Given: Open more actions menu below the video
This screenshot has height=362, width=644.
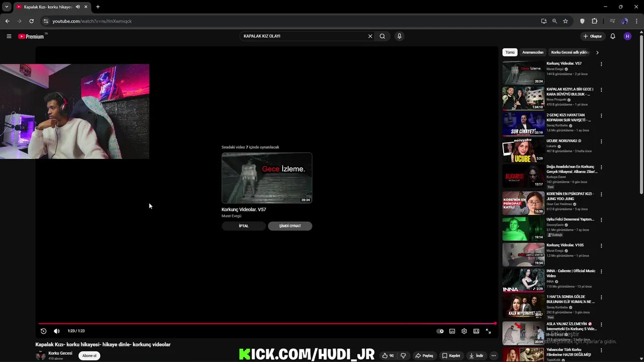Looking at the screenshot, I should coord(494,355).
